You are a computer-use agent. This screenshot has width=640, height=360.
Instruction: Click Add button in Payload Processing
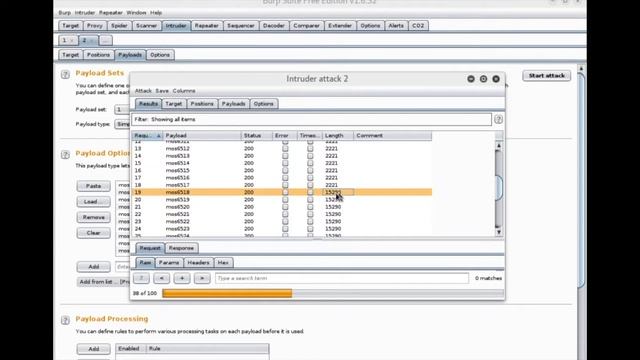tap(93, 349)
